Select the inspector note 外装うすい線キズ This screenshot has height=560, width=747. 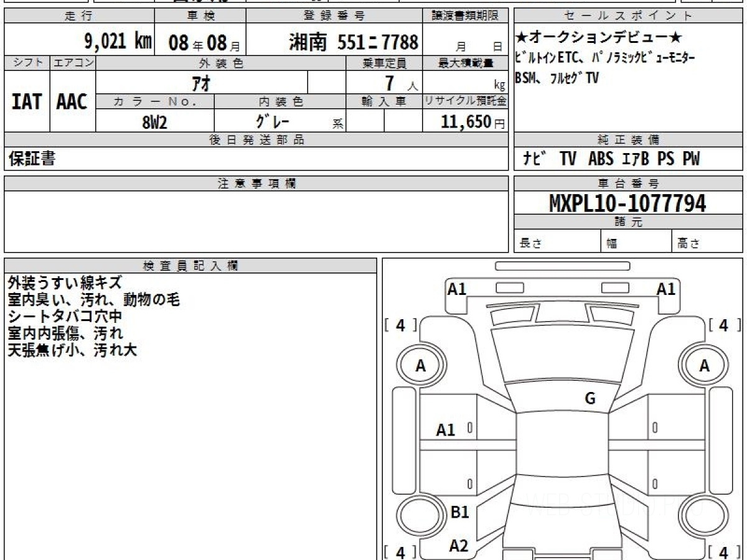[x=65, y=283]
